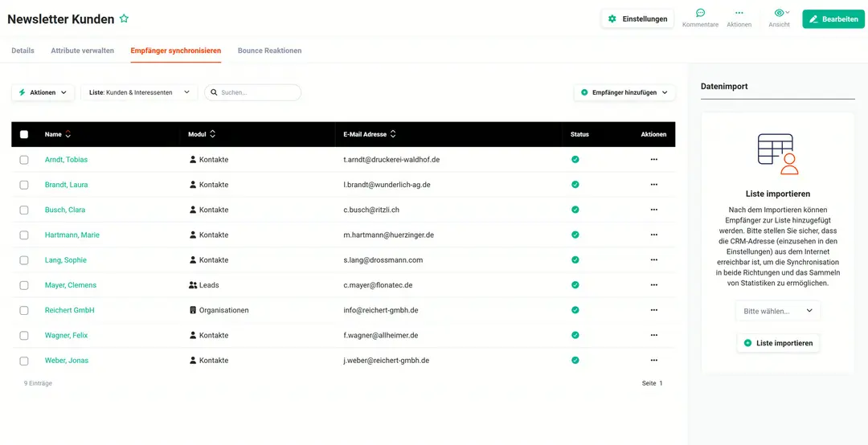Click the green status check for Arndt, Tobias

click(x=575, y=159)
